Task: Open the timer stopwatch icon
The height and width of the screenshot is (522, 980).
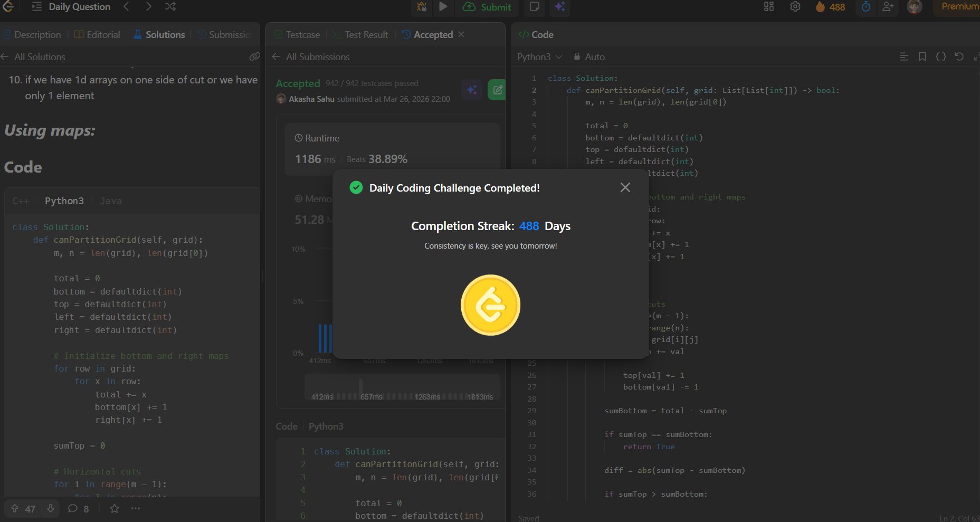Action: [x=866, y=7]
